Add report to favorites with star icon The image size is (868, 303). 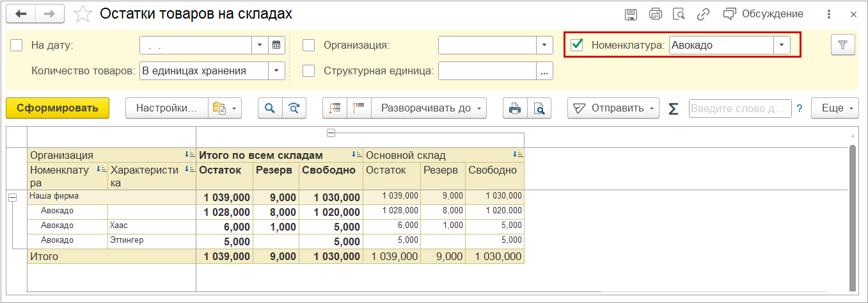tap(83, 14)
